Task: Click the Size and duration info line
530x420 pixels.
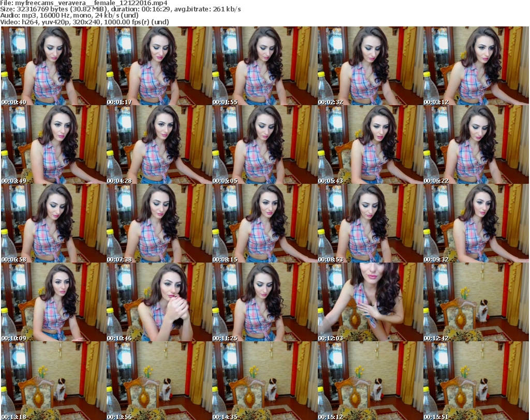Action: click(121, 9)
